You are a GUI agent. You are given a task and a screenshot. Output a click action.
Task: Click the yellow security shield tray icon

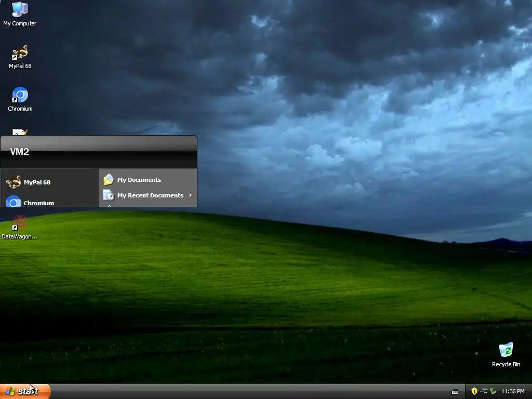coord(474,391)
